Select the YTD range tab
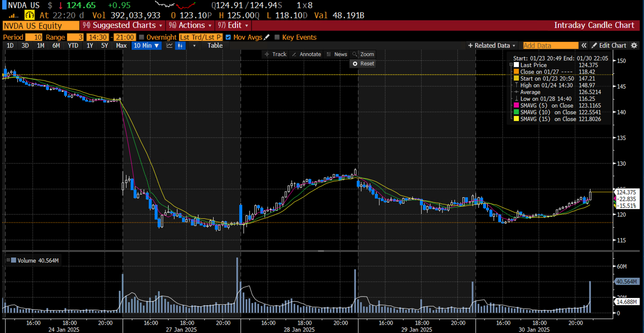 tap(73, 46)
